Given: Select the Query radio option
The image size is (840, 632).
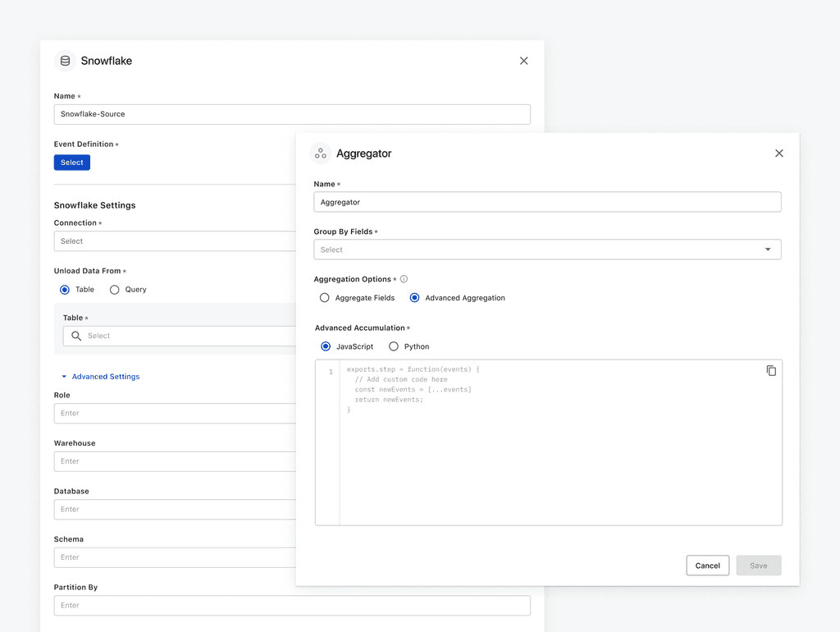Looking at the screenshot, I should point(114,290).
